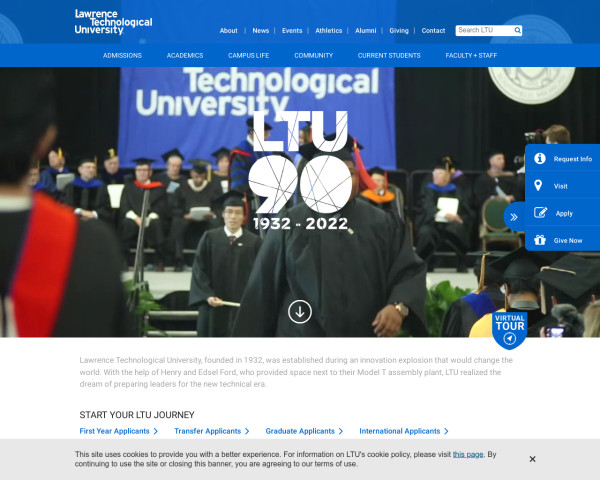Open the Campus Life menu
This screenshot has height=480, width=600.
click(249, 56)
